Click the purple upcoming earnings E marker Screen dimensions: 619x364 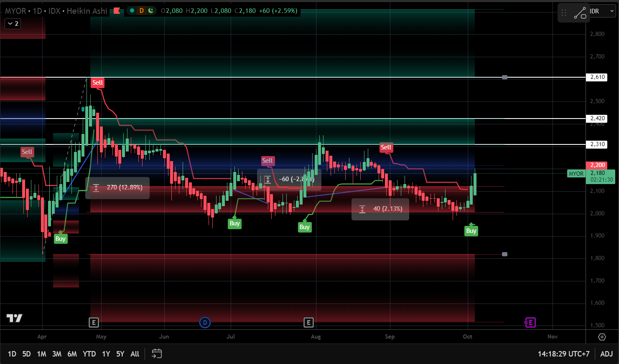pyautogui.click(x=530, y=322)
